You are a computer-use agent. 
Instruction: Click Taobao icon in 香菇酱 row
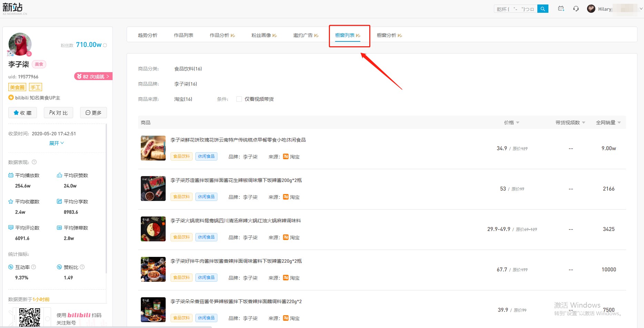point(286,318)
